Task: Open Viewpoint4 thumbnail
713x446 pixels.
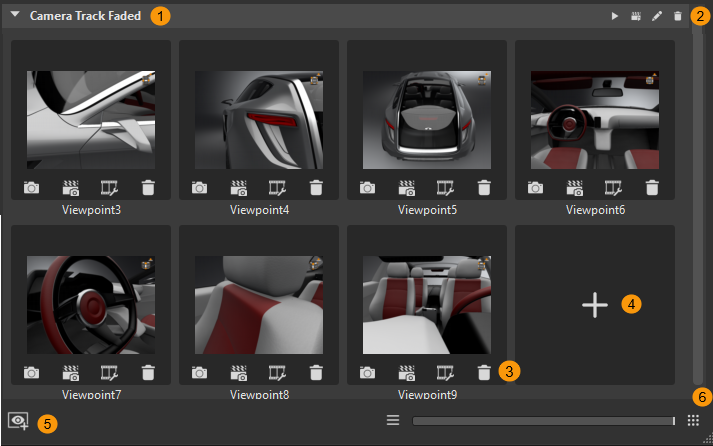Action: tap(259, 120)
